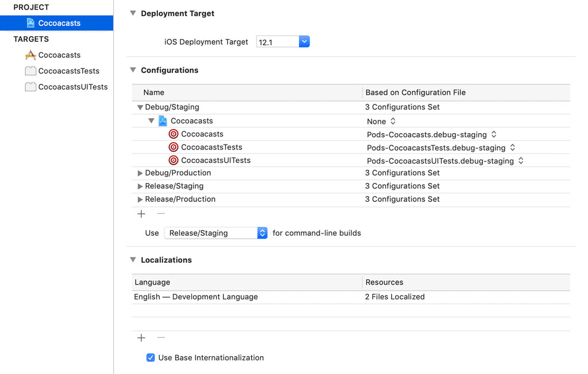
Task: Toggle Use Base Internationalization checkbox
Action: tap(150, 357)
